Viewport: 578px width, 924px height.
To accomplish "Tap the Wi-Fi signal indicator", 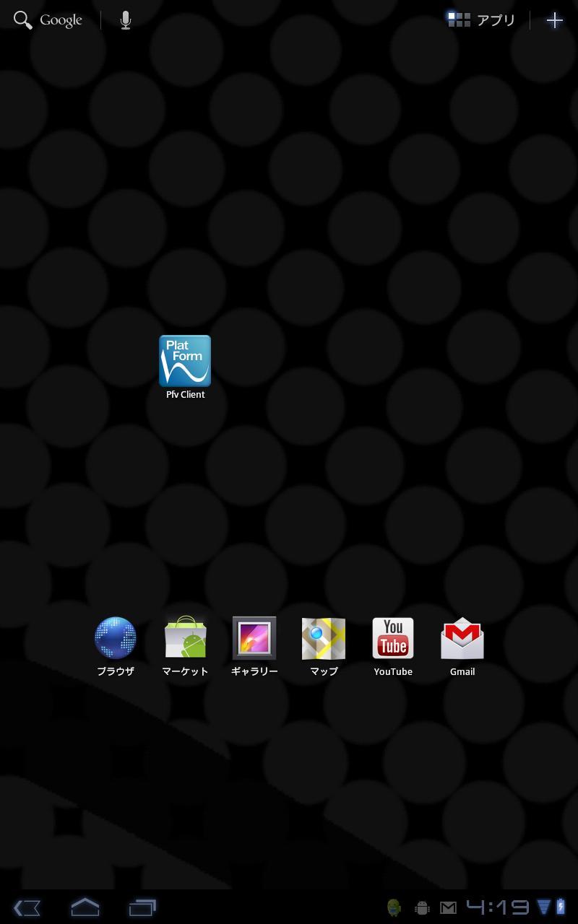I will [x=543, y=907].
